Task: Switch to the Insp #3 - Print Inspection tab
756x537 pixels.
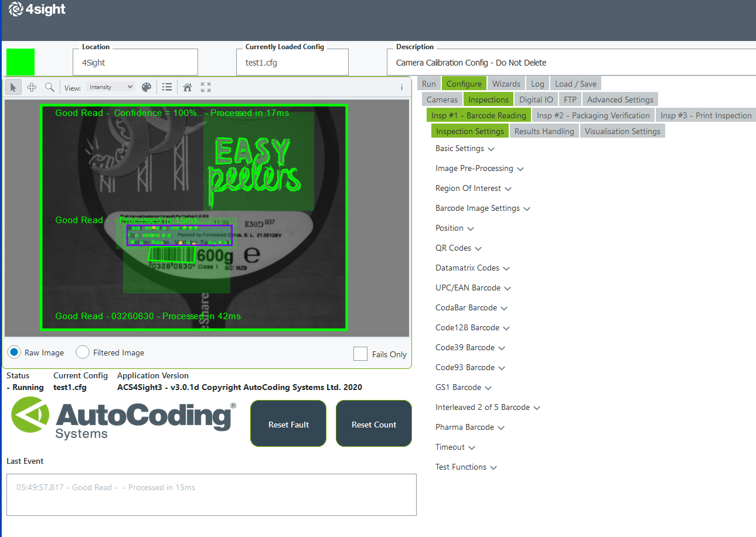Action: click(x=706, y=115)
